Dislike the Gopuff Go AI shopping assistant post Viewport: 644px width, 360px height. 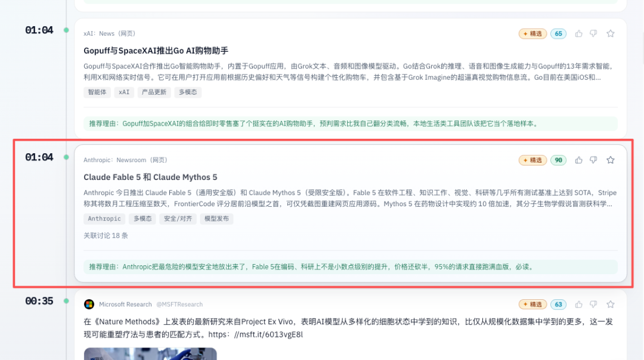click(593, 33)
